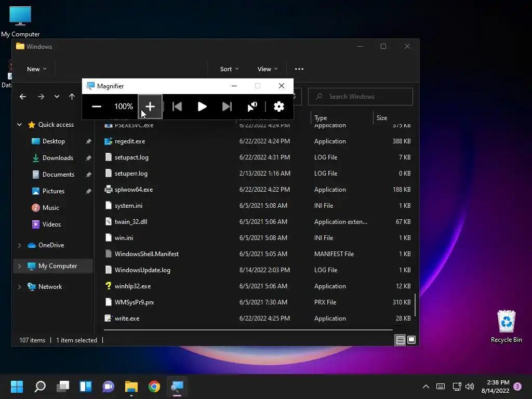Open the Windows Start menu
Image resolution: width=532 pixels, height=399 pixels.
click(17, 387)
